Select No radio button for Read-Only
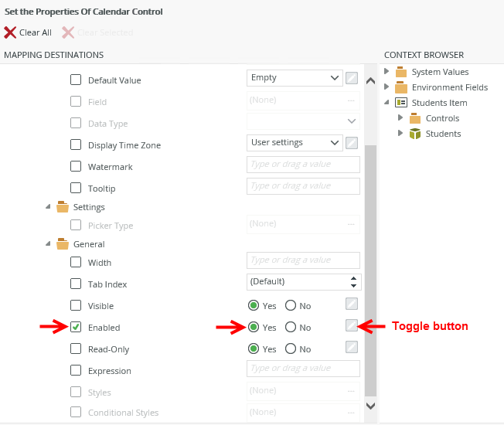The width and height of the screenshot is (504, 425). pos(291,348)
